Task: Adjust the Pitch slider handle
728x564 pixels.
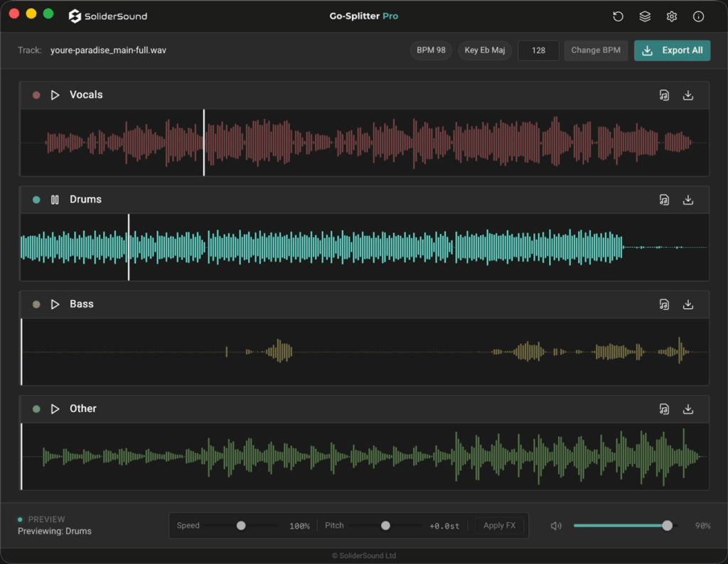Action: (x=385, y=526)
